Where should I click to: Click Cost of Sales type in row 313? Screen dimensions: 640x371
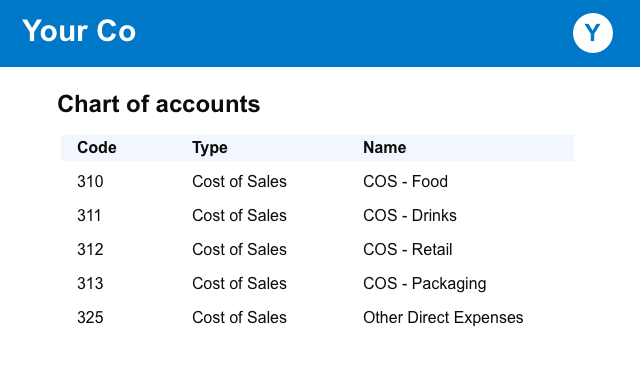click(x=239, y=283)
